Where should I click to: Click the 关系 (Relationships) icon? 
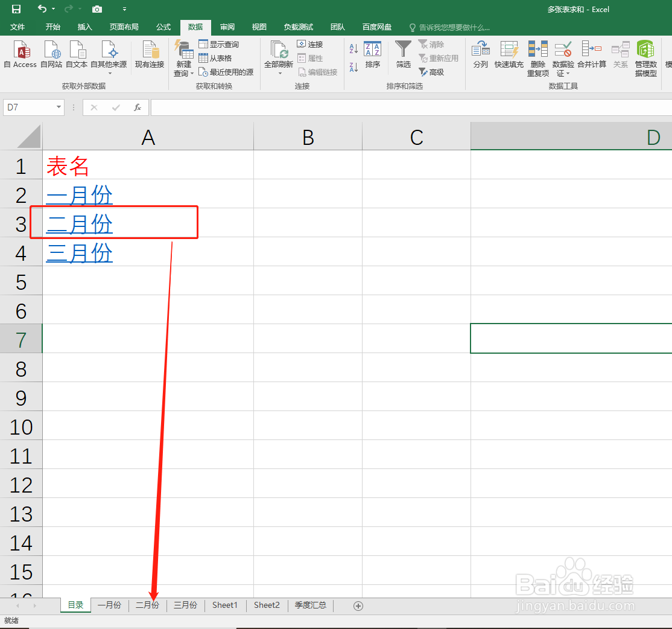pos(621,55)
